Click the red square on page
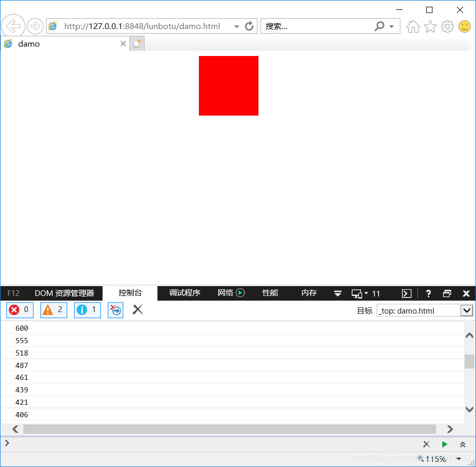 [228, 86]
